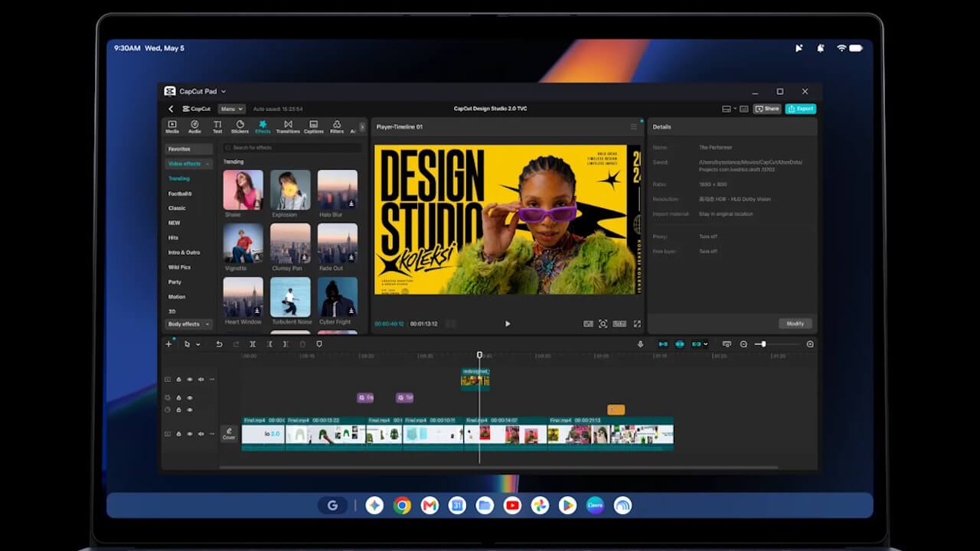Go back with the arrow beside CapCut logo
This screenshot has height=551, width=980.
pos(171,109)
